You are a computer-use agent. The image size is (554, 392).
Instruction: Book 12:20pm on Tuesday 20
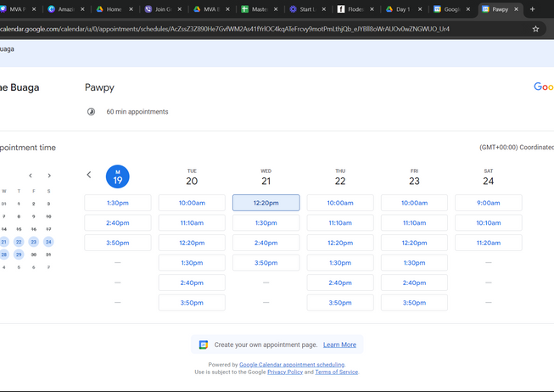point(192,243)
